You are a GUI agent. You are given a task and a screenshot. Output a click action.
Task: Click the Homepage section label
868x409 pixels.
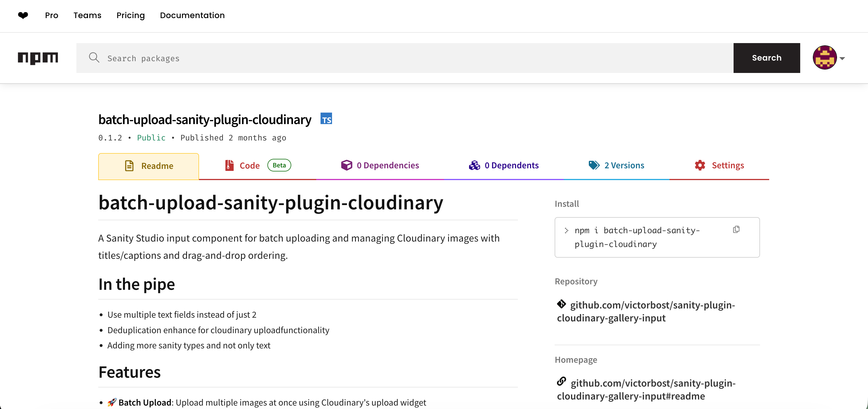(576, 360)
